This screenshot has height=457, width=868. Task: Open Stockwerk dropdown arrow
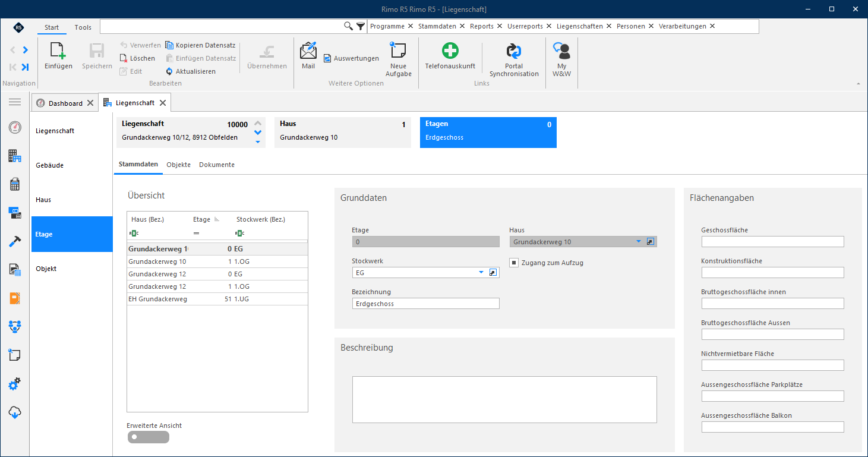pos(481,273)
